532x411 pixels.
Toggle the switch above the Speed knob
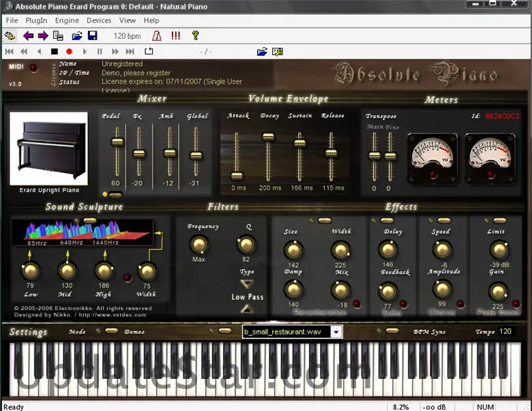point(444,220)
